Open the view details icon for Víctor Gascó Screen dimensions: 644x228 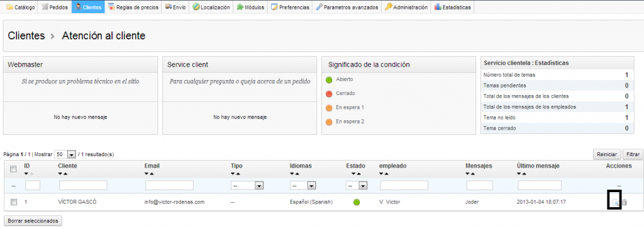(x=615, y=202)
